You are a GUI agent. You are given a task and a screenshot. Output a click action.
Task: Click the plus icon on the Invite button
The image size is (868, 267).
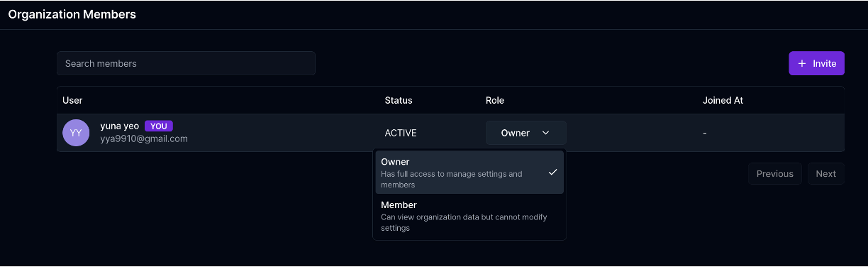802,63
